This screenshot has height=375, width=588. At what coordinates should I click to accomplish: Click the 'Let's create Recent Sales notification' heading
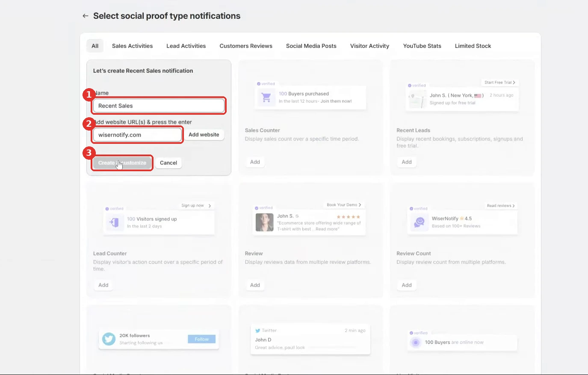[143, 71]
